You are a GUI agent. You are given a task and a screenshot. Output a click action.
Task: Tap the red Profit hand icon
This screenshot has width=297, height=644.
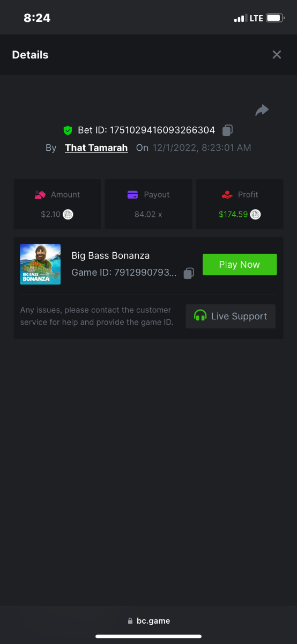227,195
